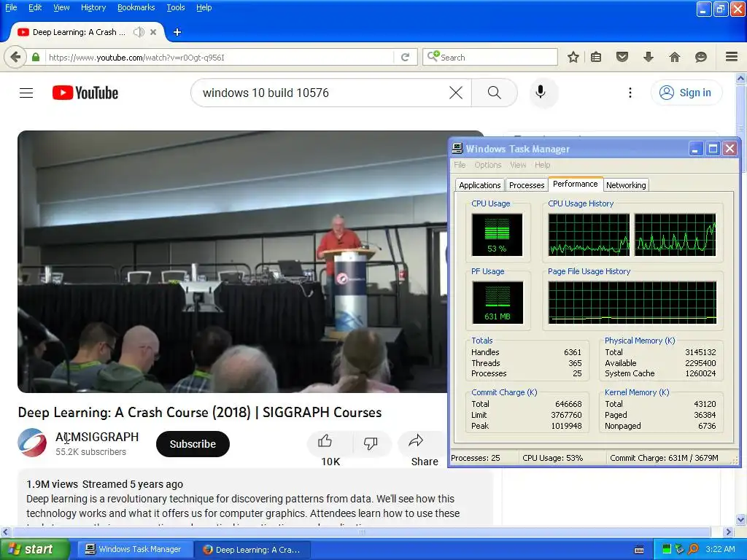Viewport: 747px width, 560px height.
Task: Click green Task Manager CPU tray icon
Action: pyautogui.click(x=667, y=549)
